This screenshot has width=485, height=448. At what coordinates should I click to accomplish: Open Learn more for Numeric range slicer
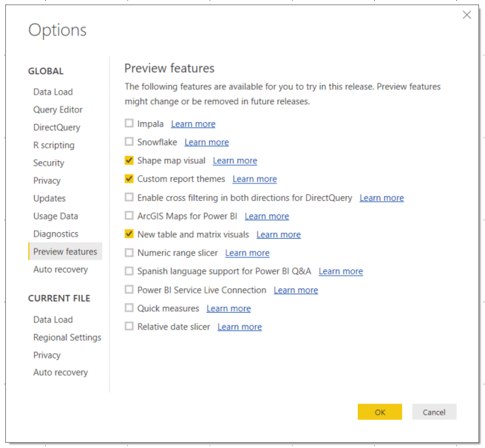point(247,253)
